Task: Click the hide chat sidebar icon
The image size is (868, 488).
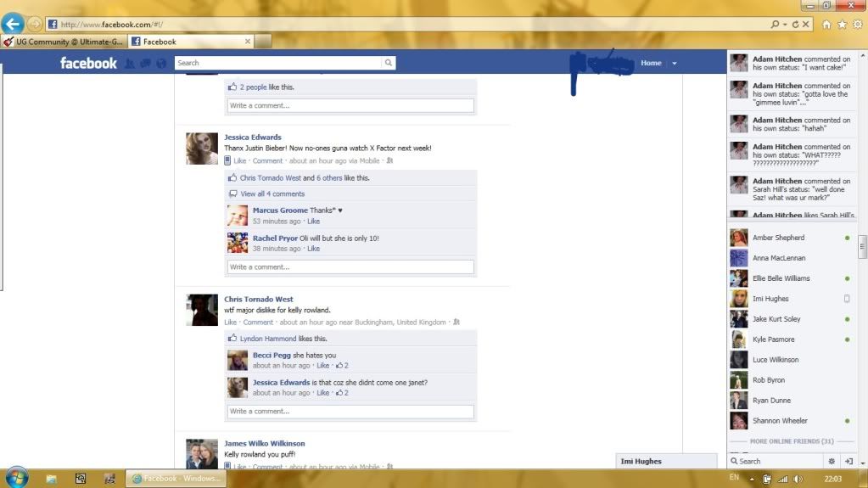Action: pyautogui.click(x=848, y=461)
